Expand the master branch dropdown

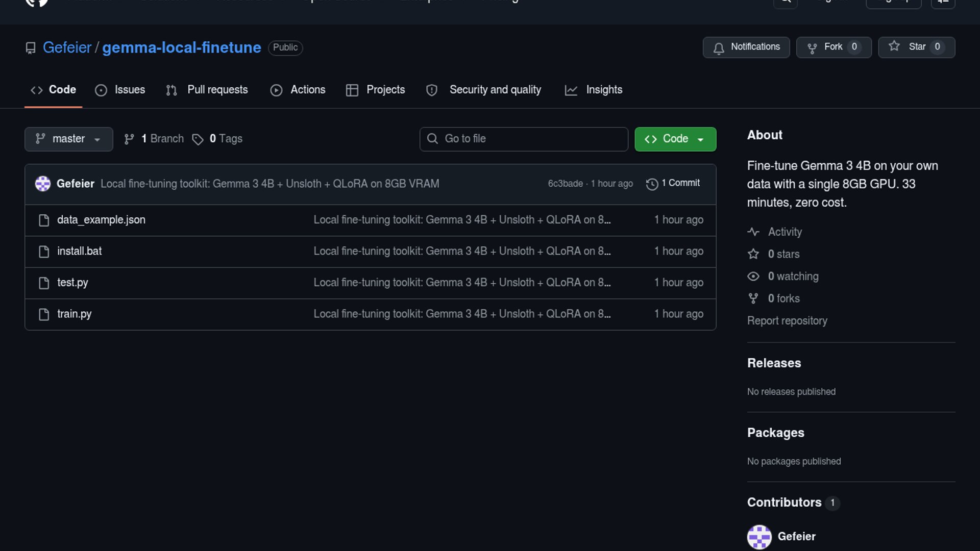(x=68, y=139)
